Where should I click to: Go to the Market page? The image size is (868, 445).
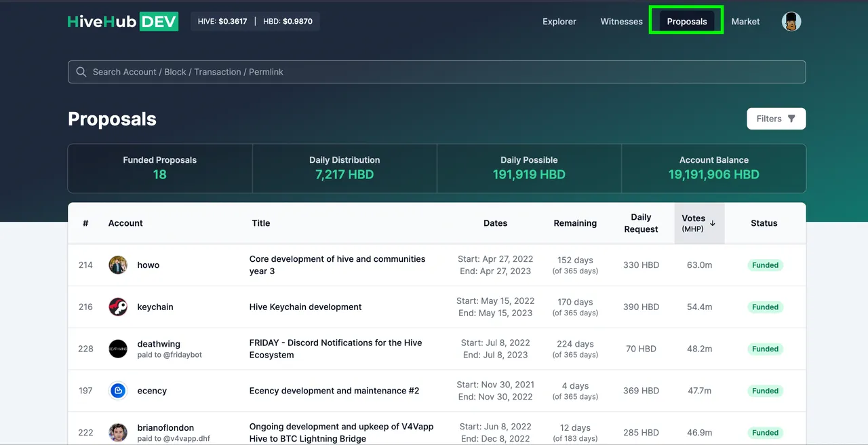pos(745,22)
